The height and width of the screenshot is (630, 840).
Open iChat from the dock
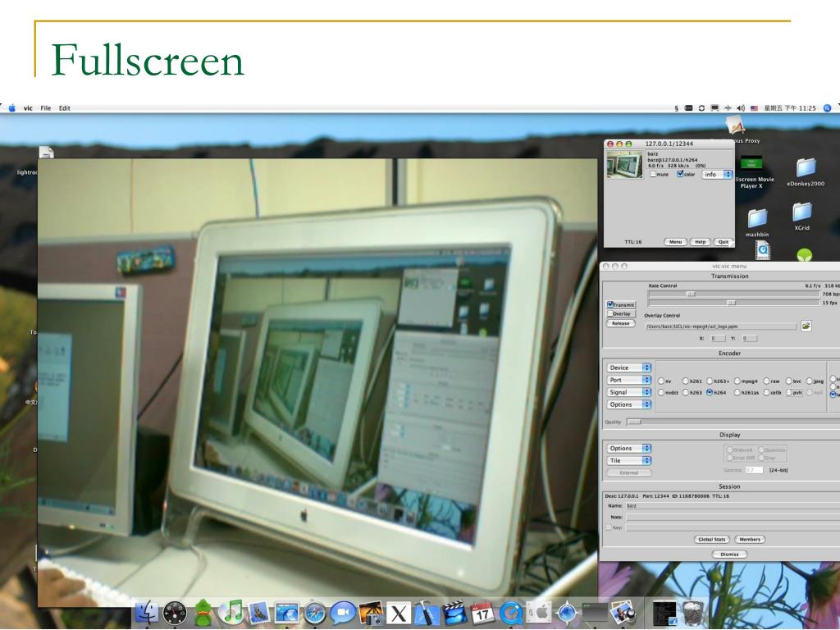click(x=343, y=612)
